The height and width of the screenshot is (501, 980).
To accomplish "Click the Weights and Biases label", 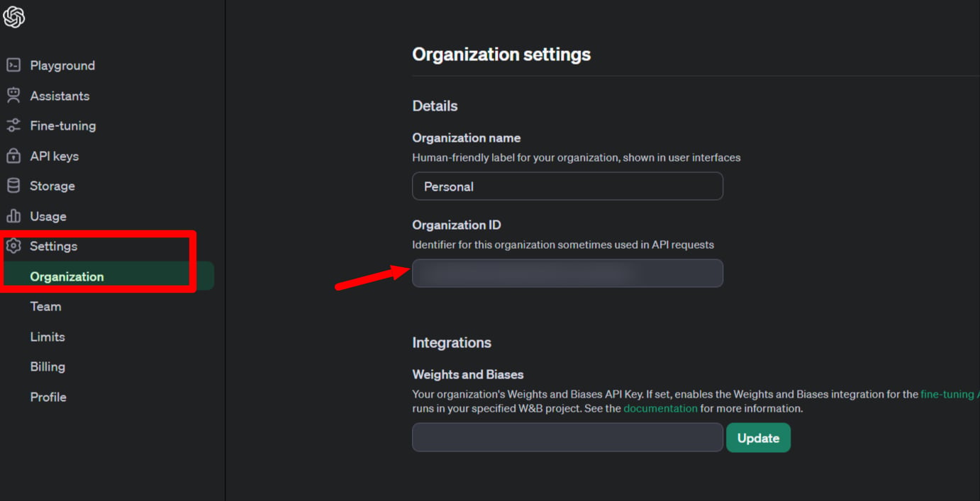I will pos(468,374).
